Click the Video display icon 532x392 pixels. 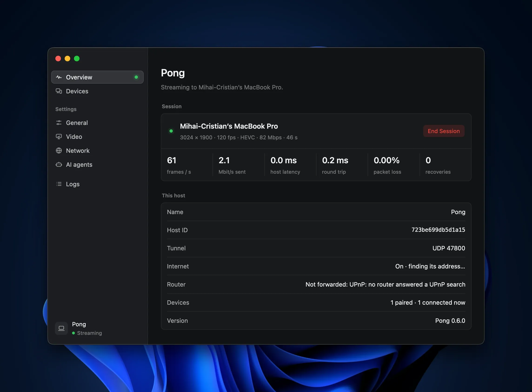pos(59,137)
